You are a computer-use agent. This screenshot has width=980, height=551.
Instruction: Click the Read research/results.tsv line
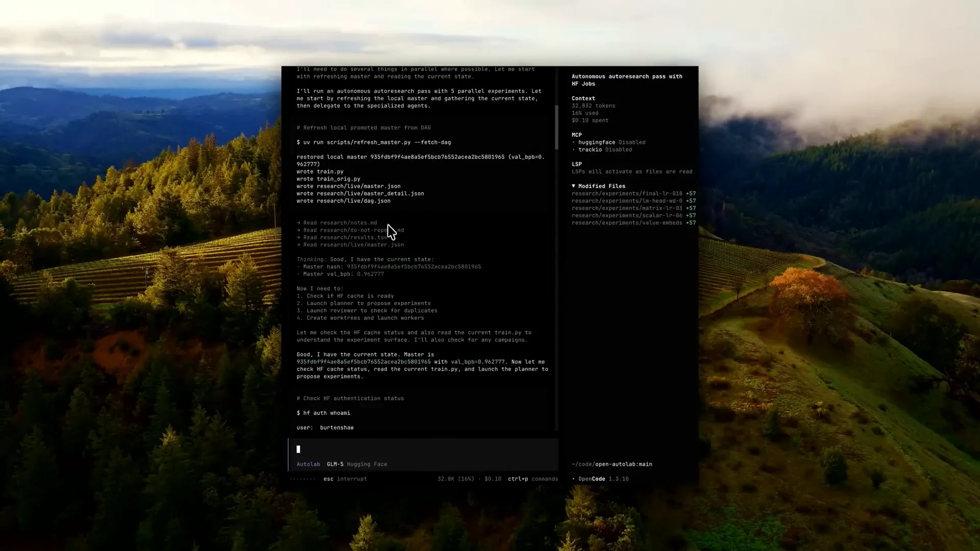342,238
